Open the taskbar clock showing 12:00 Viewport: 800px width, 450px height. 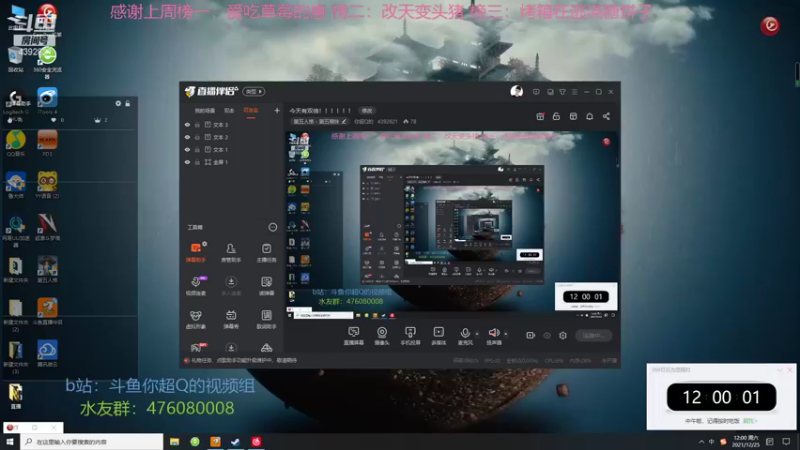point(745,441)
